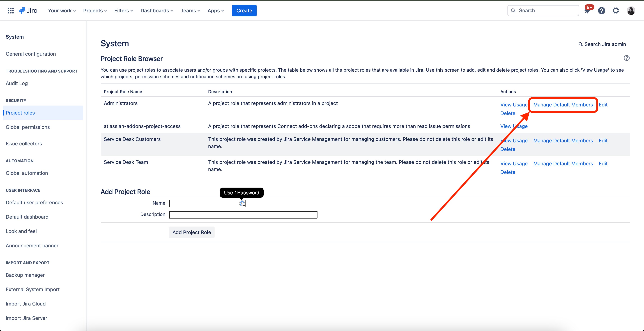This screenshot has height=331, width=644.
Task: Open Global permissions in the sidebar
Action: pyautogui.click(x=28, y=127)
